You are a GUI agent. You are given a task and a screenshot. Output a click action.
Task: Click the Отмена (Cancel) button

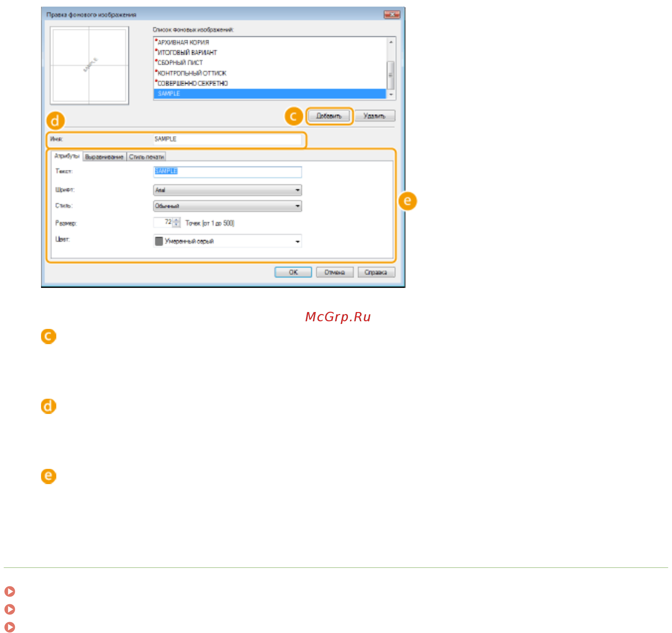(335, 272)
